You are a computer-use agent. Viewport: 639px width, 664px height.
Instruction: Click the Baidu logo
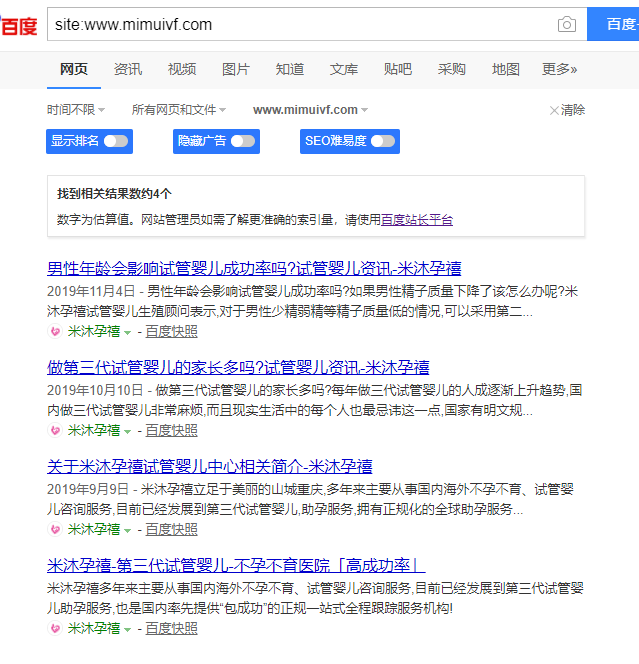[19, 26]
